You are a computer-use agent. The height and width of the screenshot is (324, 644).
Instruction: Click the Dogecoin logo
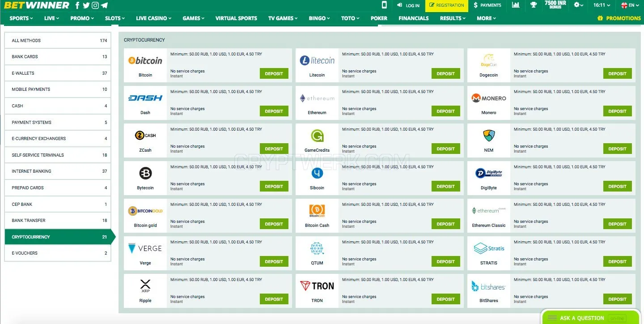[489, 60]
